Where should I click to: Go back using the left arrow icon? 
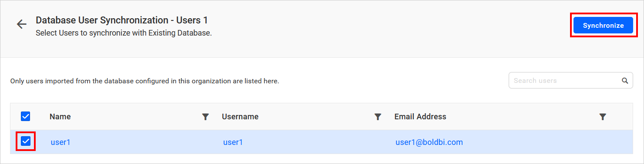pos(22,24)
